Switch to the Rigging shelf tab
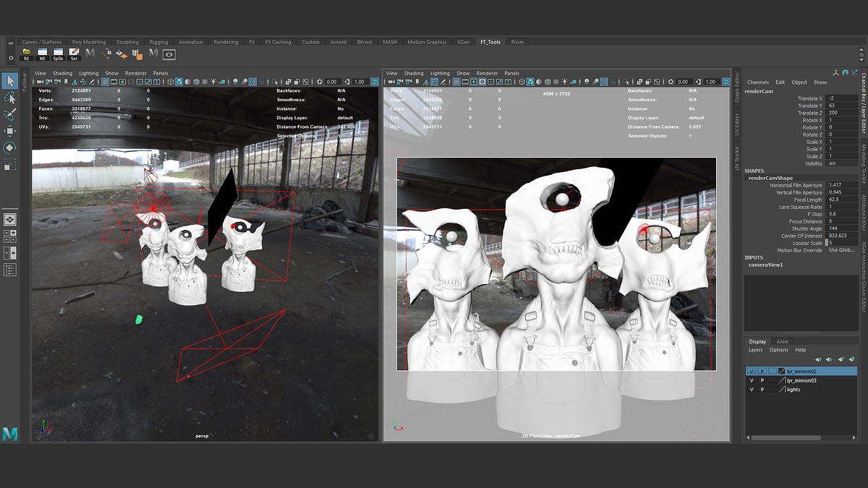 pyautogui.click(x=158, y=42)
